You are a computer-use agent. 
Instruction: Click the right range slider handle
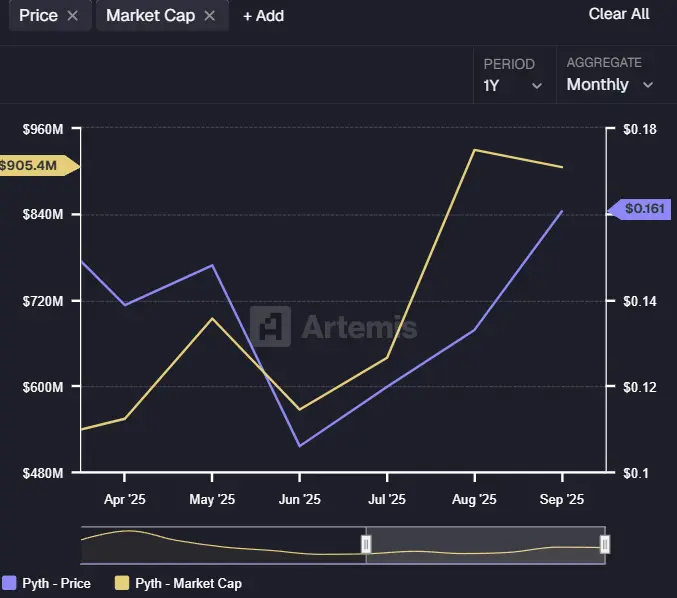pos(605,544)
